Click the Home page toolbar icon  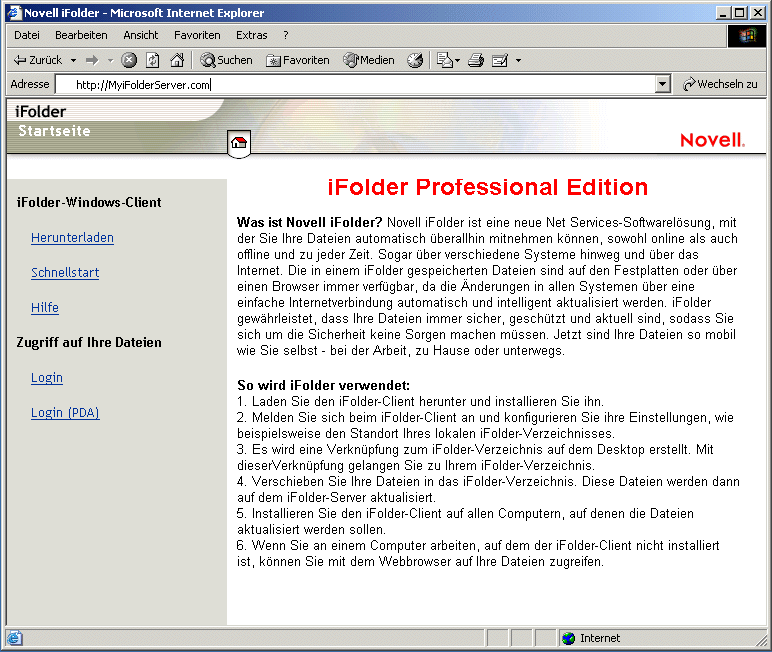pos(177,60)
